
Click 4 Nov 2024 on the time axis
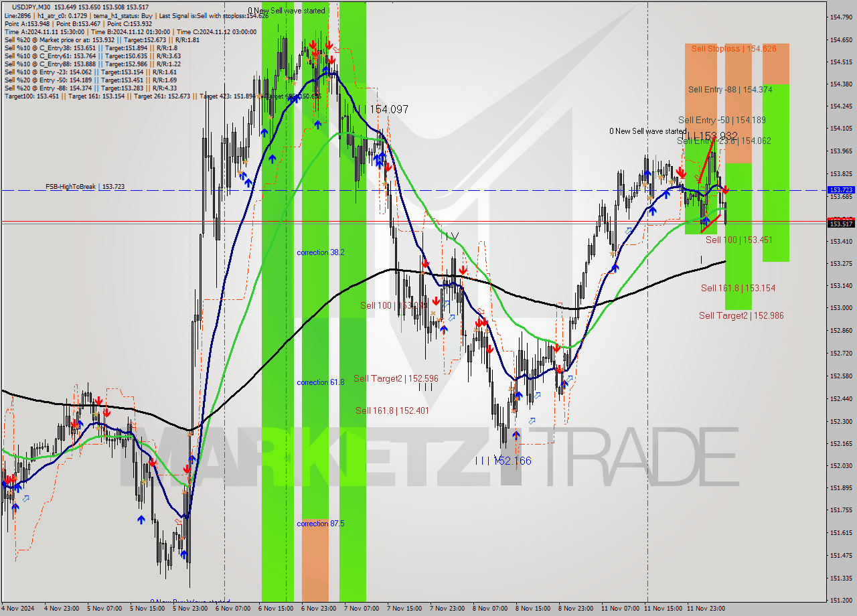(17, 609)
